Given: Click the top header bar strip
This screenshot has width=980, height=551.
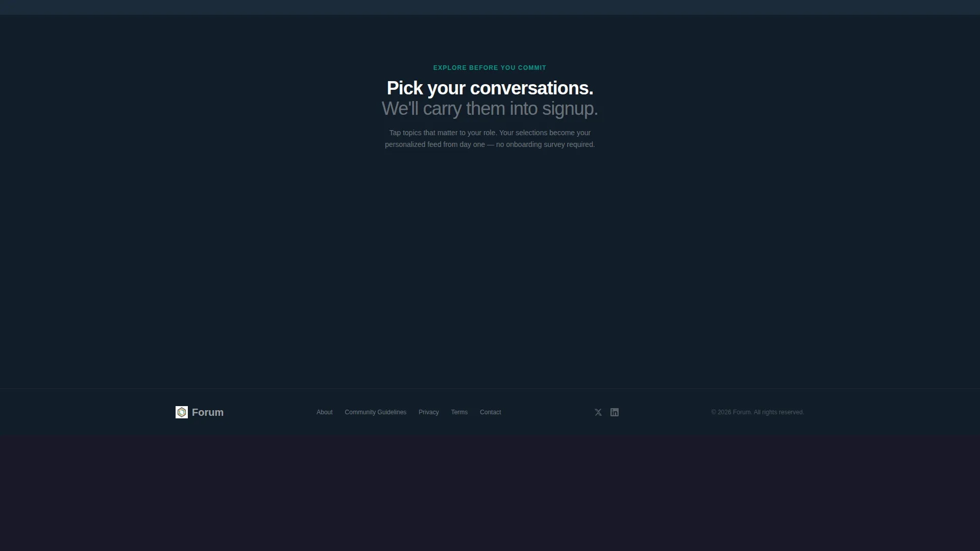Looking at the screenshot, I should pyautogui.click(x=490, y=7).
